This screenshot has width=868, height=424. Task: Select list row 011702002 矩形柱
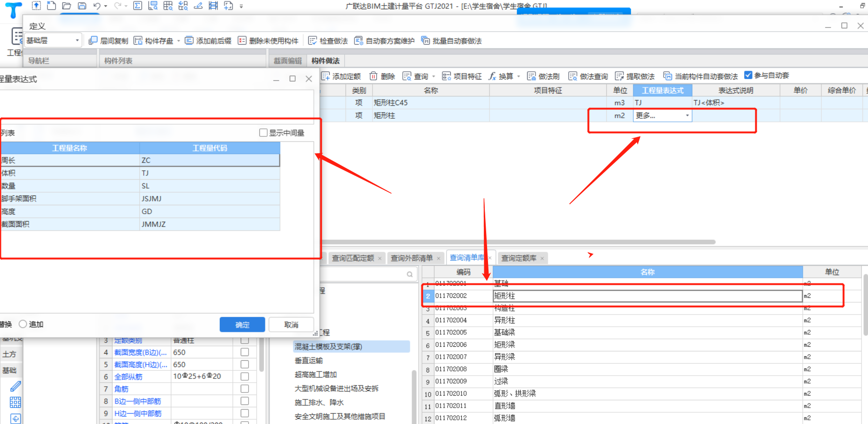641,296
